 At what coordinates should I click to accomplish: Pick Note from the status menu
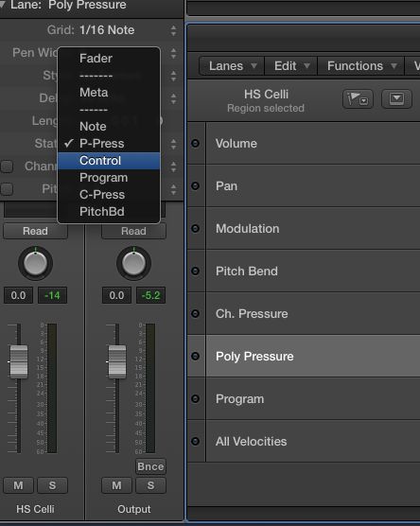point(109,127)
